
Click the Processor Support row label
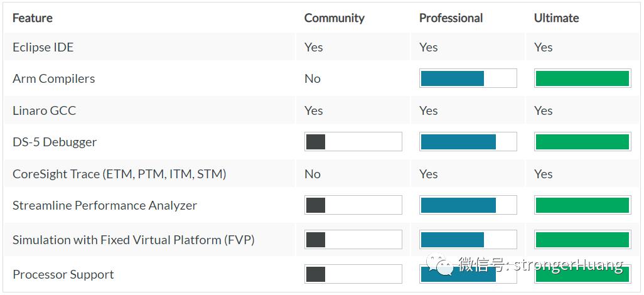[x=63, y=274]
